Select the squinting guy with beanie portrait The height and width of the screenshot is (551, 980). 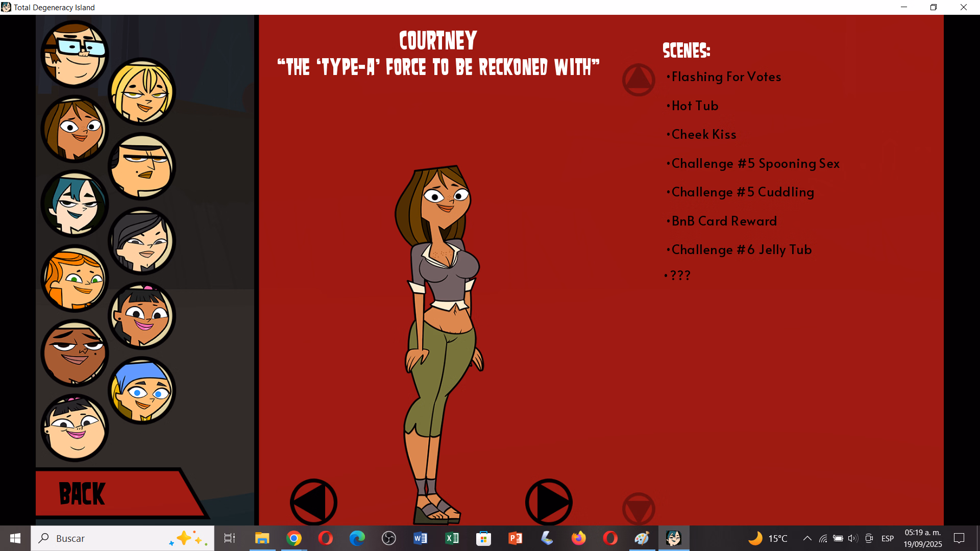142,167
